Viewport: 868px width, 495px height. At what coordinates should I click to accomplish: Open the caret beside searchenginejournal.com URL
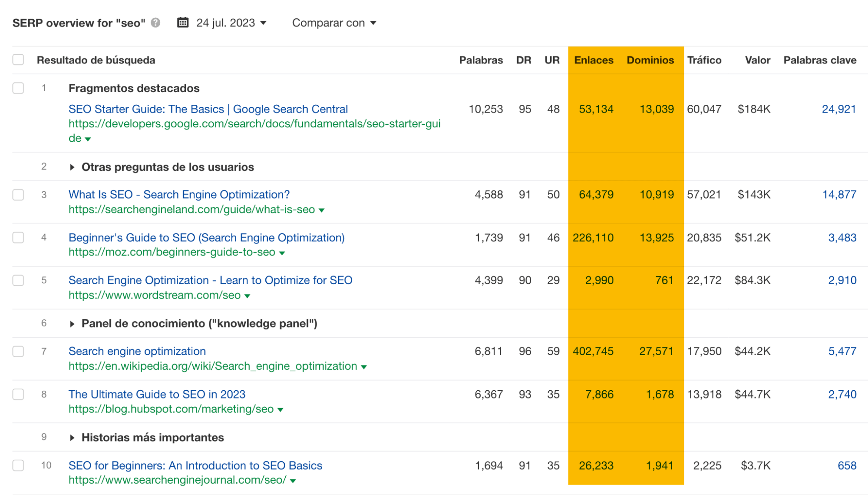292,480
